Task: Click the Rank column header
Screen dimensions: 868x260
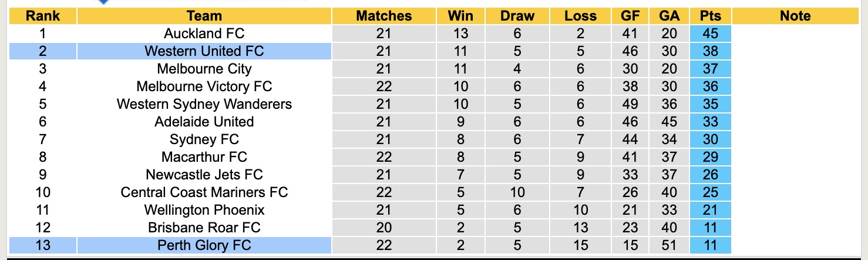Action: tap(43, 16)
